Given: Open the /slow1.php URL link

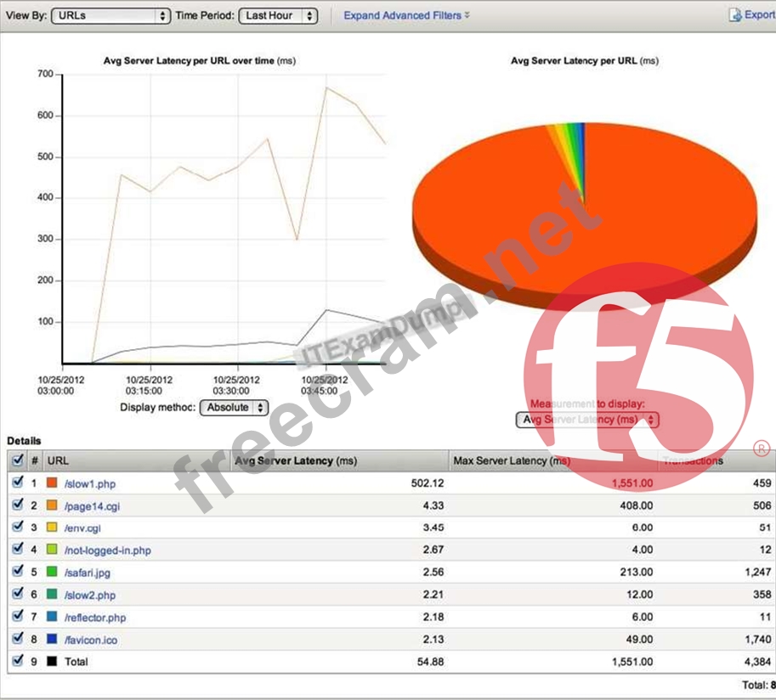Looking at the screenshot, I should tap(90, 484).
